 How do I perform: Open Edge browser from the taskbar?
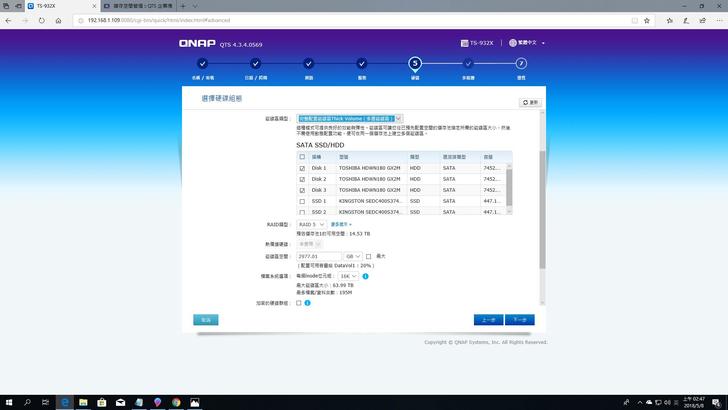point(65,402)
